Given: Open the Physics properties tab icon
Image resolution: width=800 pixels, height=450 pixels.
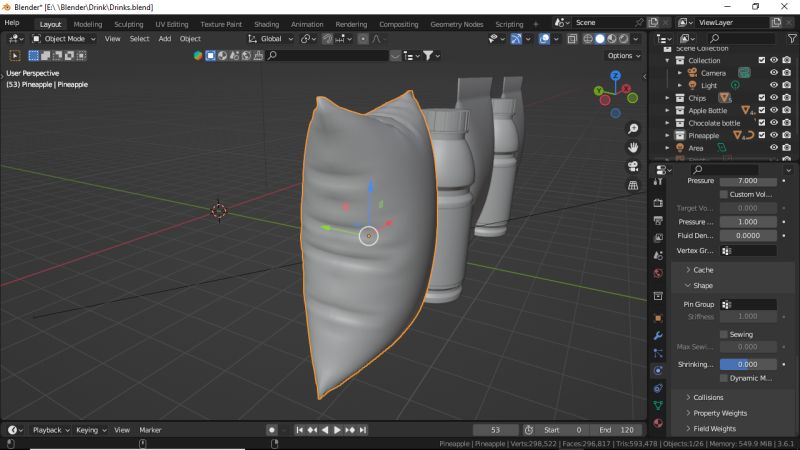Looking at the screenshot, I should point(658,370).
